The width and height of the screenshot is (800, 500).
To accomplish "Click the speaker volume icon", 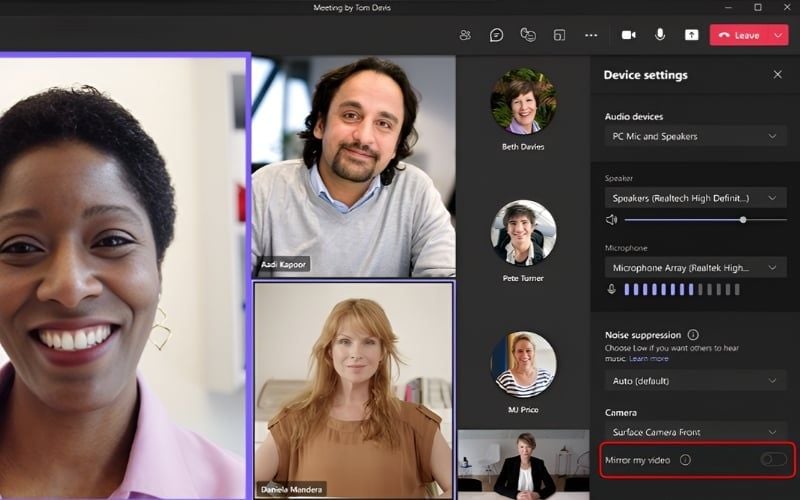I will (x=611, y=219).
